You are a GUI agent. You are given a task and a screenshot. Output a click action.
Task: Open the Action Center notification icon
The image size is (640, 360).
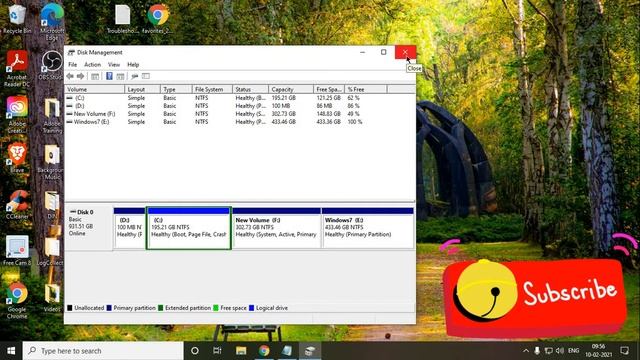pos(624,351)
